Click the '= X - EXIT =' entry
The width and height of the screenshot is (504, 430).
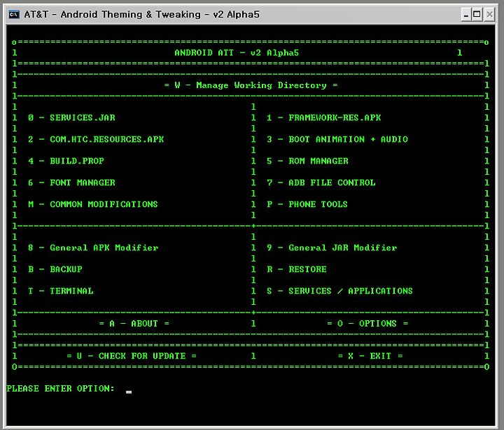click(370, 356)
